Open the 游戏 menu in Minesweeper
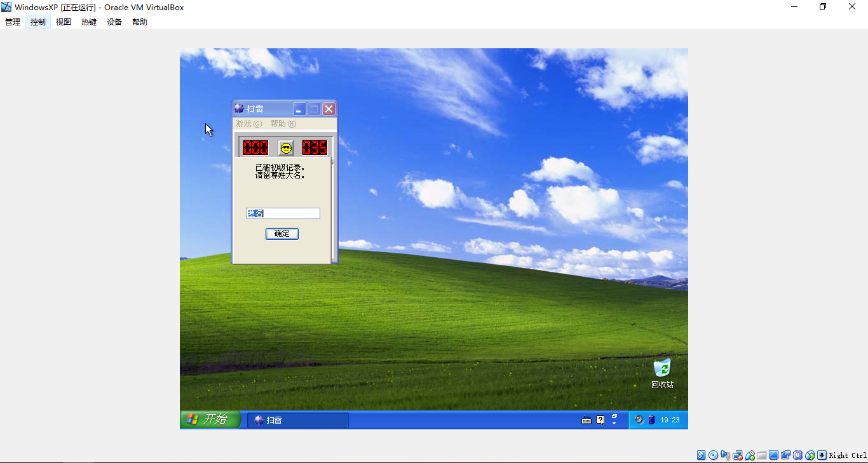The image size is (868, 463). point(248,124)
